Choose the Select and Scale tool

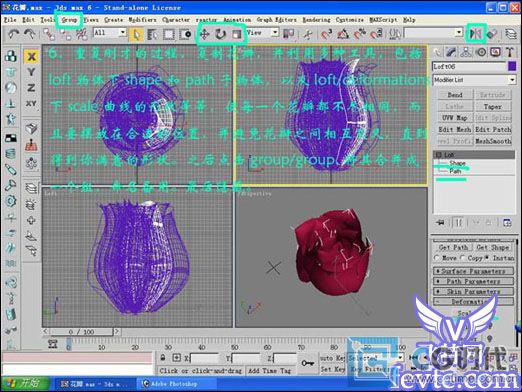coord(237,34)
